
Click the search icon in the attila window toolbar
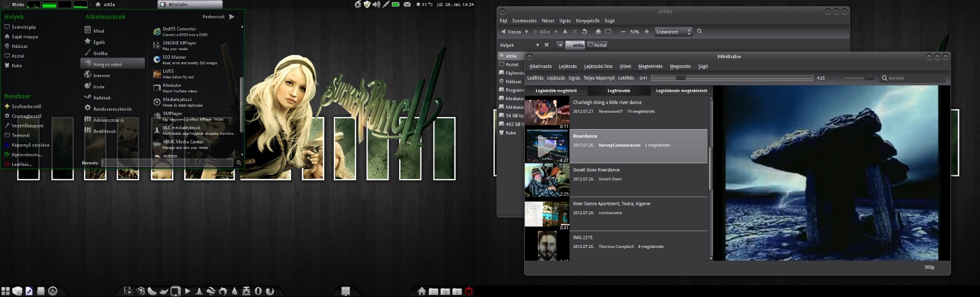point(700,32)
